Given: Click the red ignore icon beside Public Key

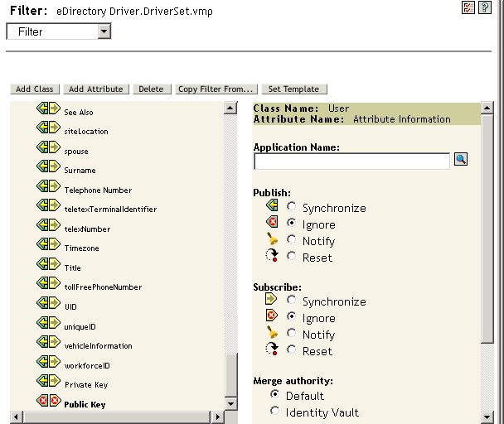Looking at the screenshot, I should [x=48, y=402].
